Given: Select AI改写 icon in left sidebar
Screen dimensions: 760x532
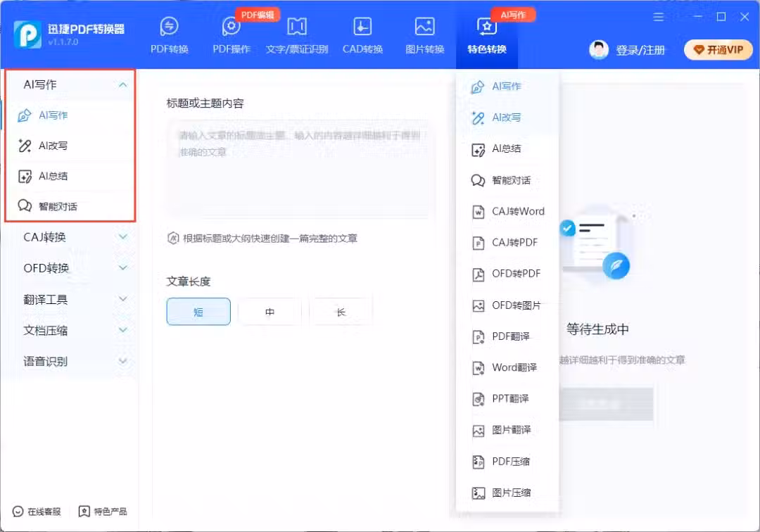Looking at the screenshot, I should (24, 146).
